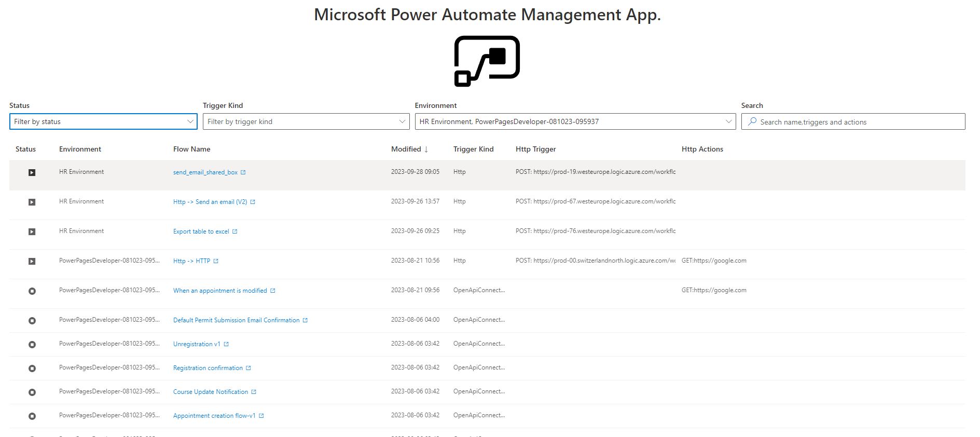Screen dimensions: 980x437
Task: Open the Export table to excel link
Action: [x=201, y=231]
